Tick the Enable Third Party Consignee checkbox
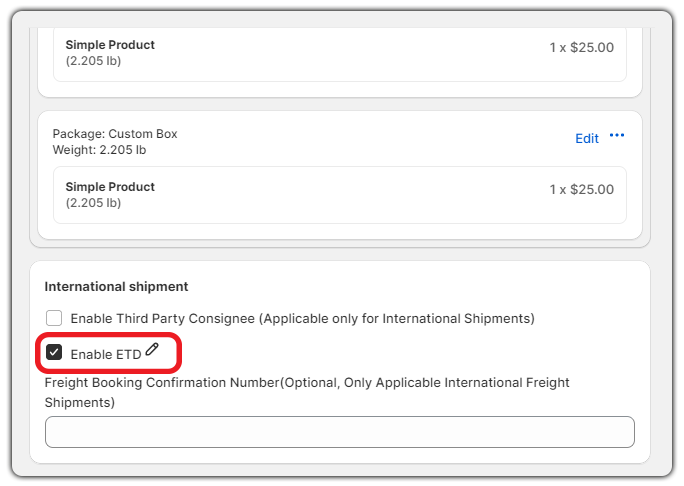Viewport: 684px width, 486px height. [x=54, y=318]
